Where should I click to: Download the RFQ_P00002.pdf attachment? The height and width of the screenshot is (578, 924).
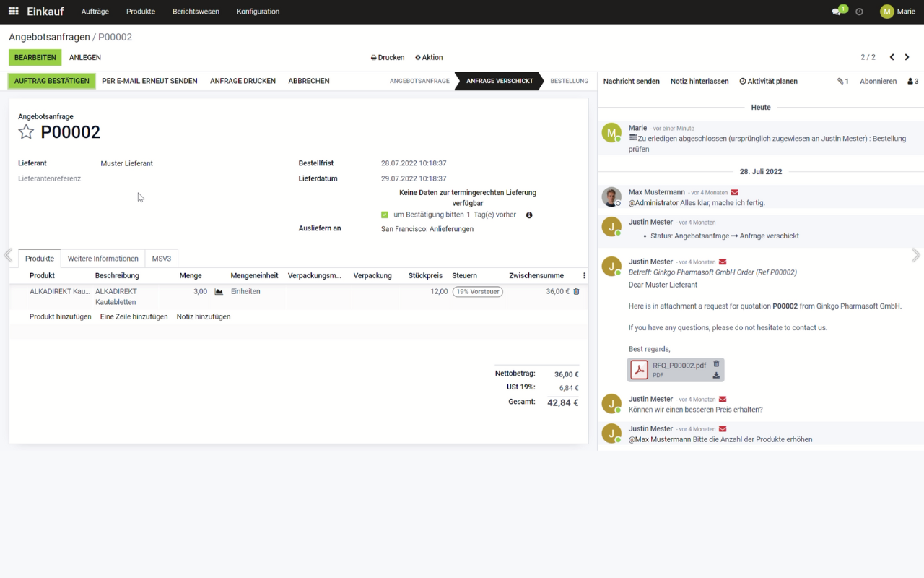pyautogui.click(x=716, y=375)
